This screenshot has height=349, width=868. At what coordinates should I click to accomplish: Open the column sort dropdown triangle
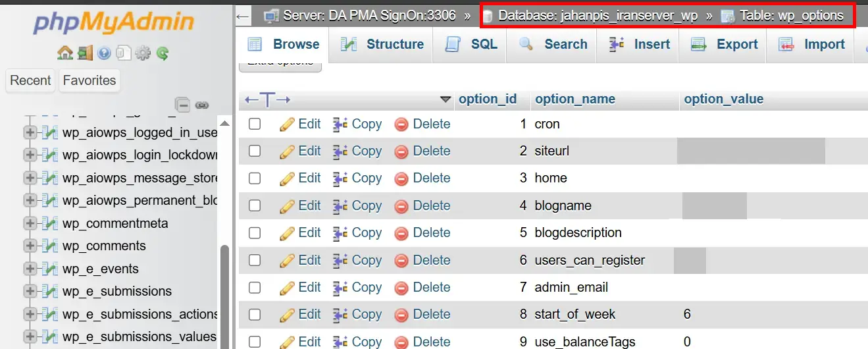pyautogui.click(x=446, y=99)
